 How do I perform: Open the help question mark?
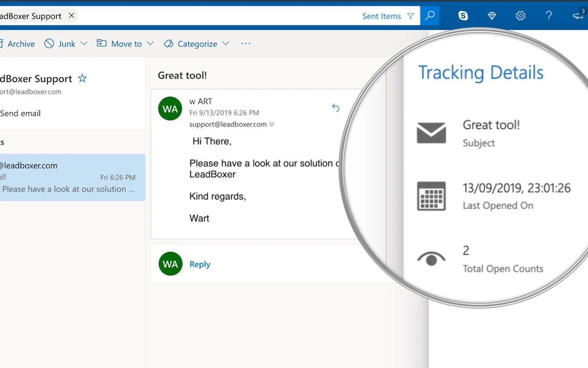(x=549, y=15)
